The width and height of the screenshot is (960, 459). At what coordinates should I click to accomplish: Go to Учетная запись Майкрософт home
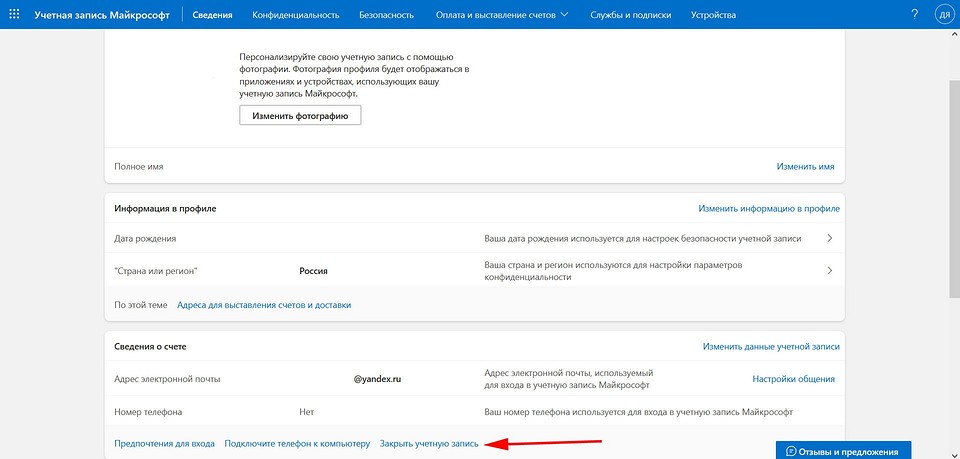click(x=102, y=15)
